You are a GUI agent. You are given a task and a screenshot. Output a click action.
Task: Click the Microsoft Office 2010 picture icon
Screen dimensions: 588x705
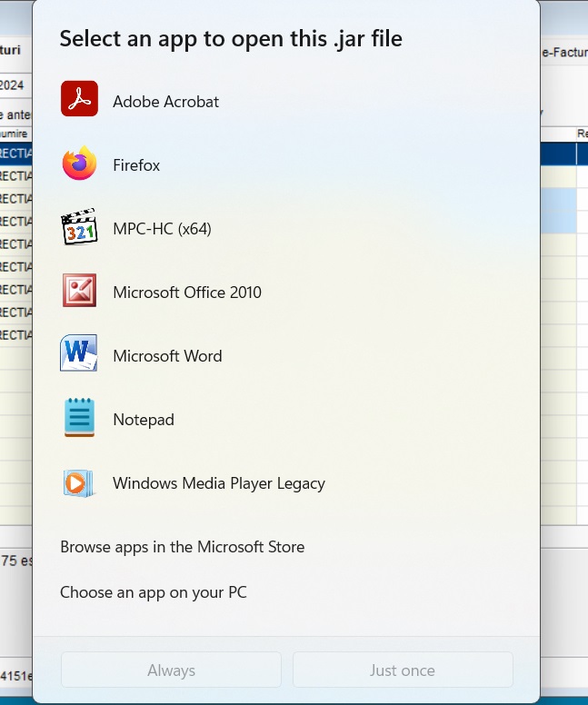point(79,291)
